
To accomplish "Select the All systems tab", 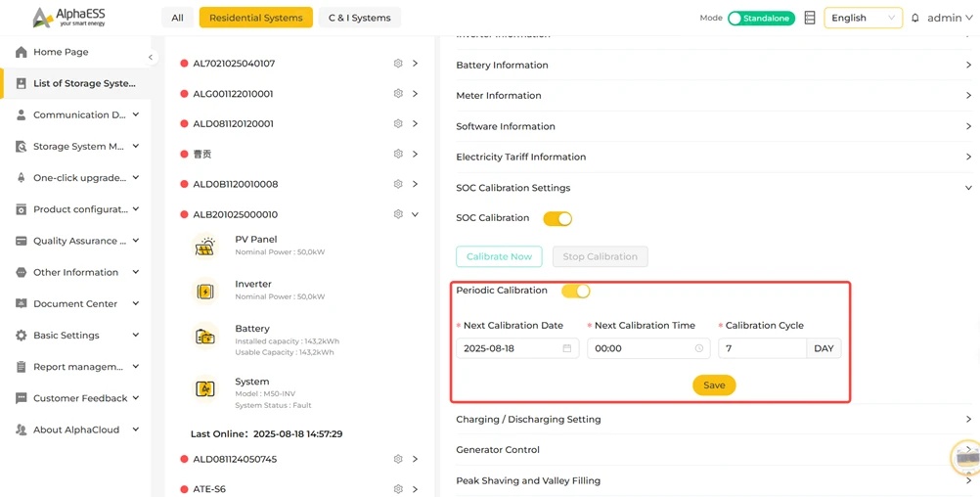I will (x=177, y=19).
